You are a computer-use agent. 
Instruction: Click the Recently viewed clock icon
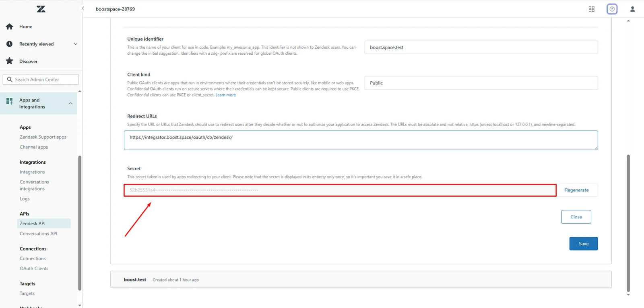click(10, 44)
